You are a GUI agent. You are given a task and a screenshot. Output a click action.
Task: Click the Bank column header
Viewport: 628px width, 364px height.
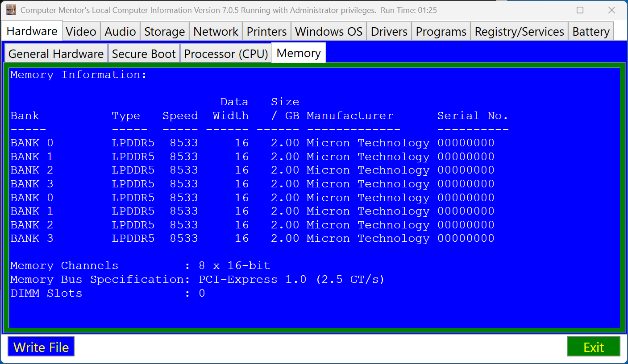(x=25, y=116)
